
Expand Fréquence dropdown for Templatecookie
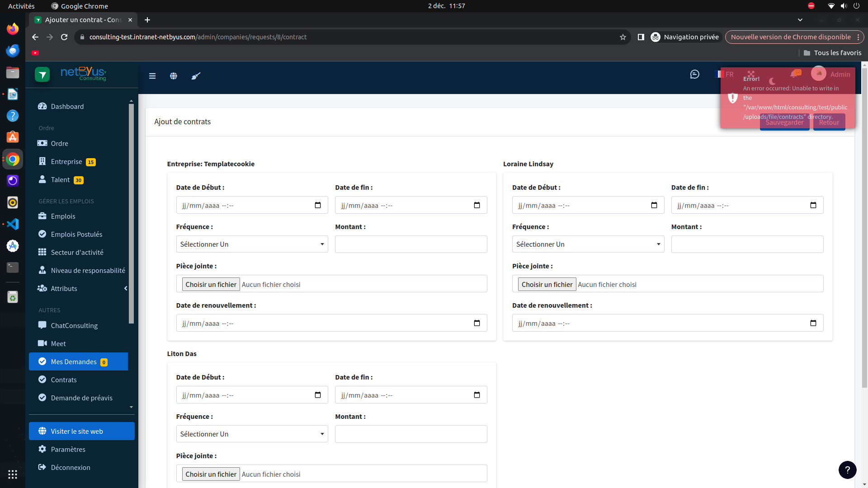point(252,244)
